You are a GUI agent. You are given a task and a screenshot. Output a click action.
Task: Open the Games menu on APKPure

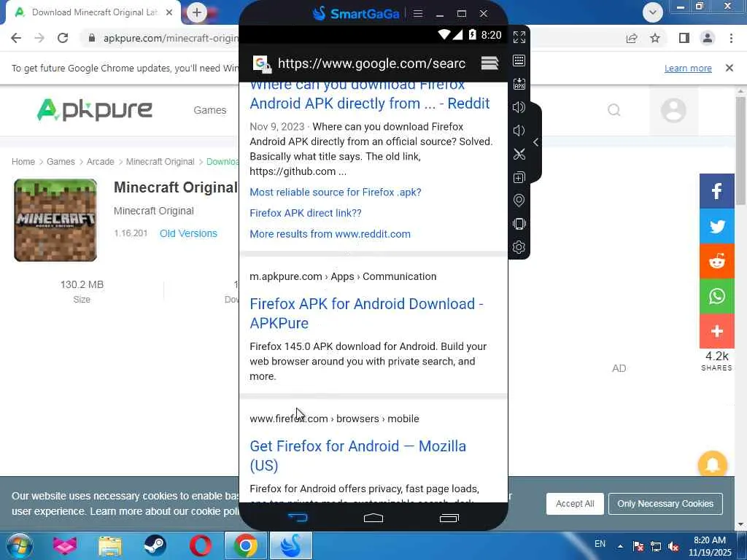point(209,110)
